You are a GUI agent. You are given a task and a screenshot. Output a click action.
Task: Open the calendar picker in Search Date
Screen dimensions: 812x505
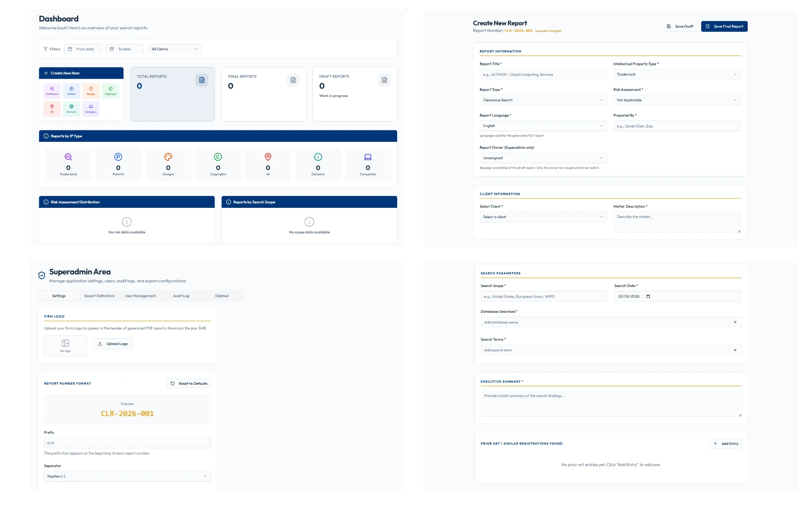click(x=648, y=296)
